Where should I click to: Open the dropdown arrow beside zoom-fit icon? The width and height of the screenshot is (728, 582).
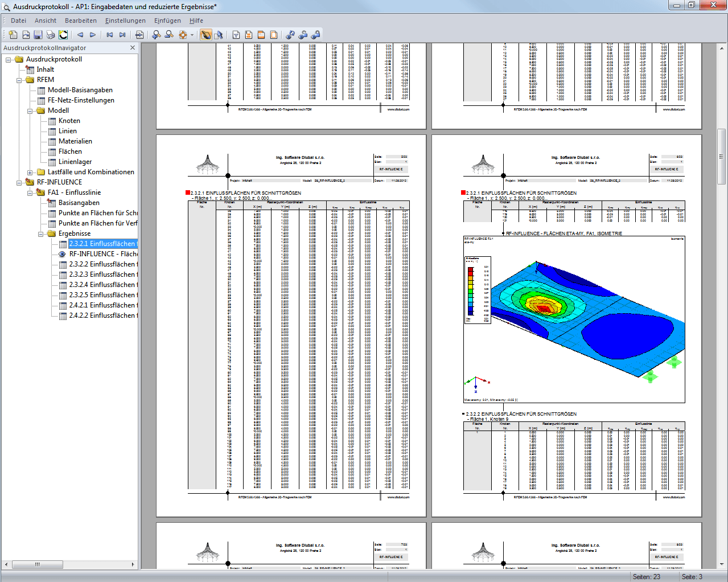192,35
